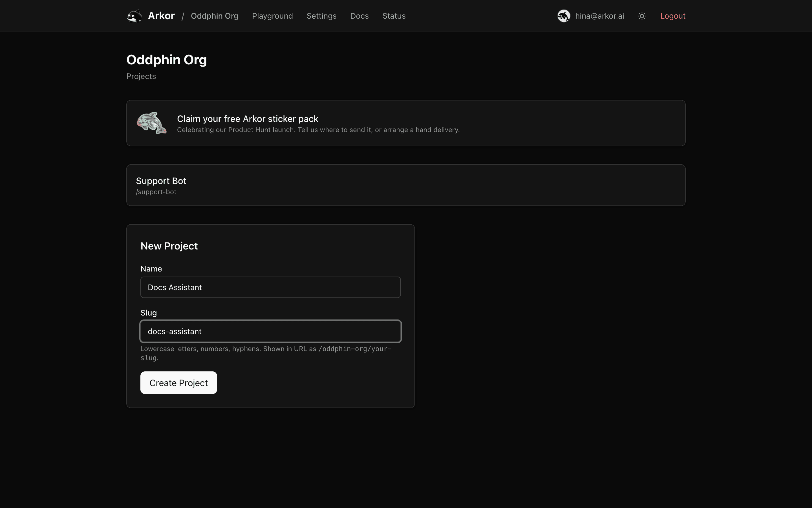Image resolution: width=812 pixels, height=508 pixels.
Task: Open the Oddphin Org breadcrumb
Action: (x=214, y=16)
